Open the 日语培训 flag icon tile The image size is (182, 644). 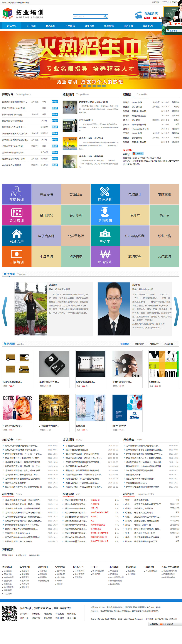coord(17,257)
